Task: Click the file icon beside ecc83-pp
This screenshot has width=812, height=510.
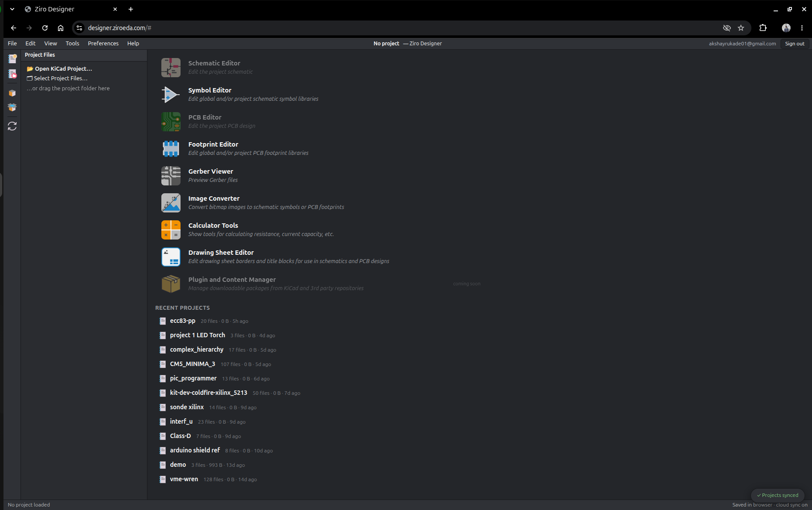Action: click(x=163, y=321)
